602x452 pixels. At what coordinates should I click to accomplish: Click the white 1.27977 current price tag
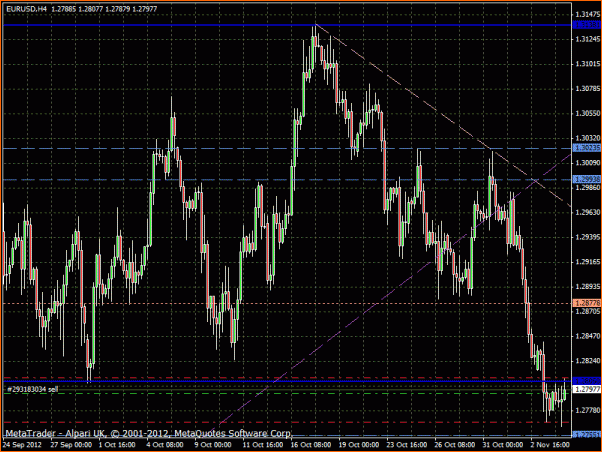tap(587, 389)
